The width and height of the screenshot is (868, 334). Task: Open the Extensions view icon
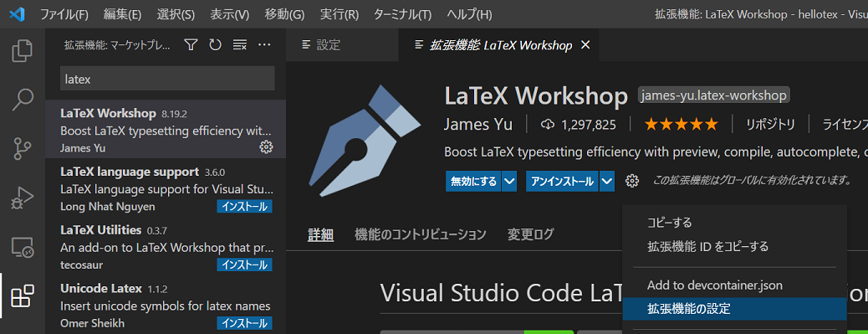coord(23,295)
